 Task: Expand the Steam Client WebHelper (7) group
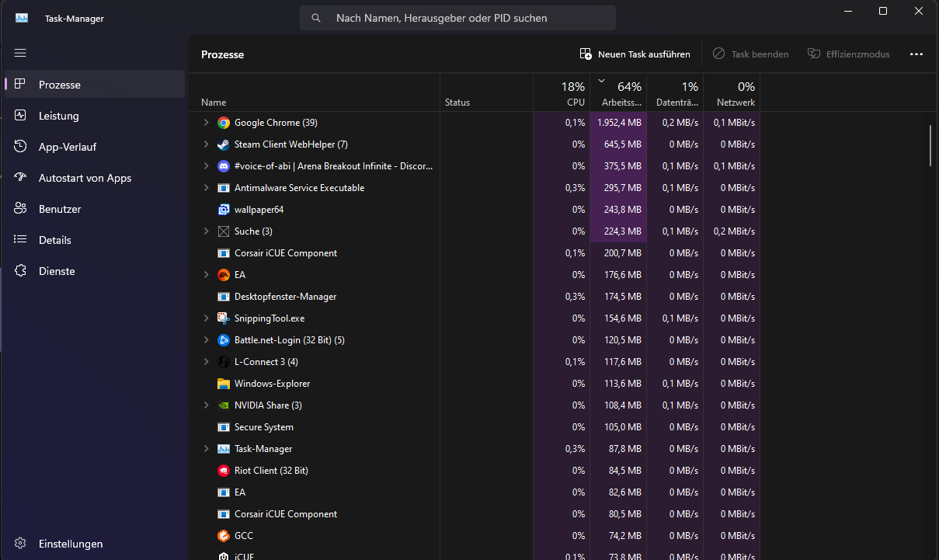[206, 144]
